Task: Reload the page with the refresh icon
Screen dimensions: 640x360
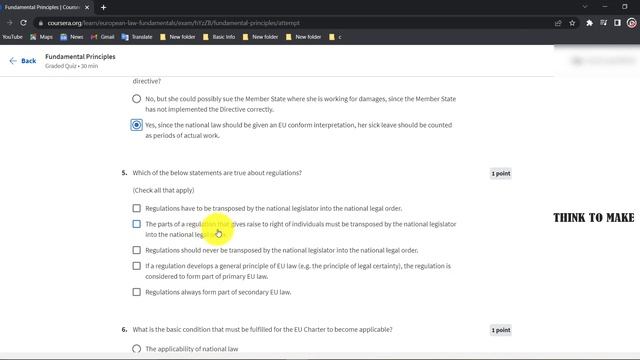Action: point(23,23)
